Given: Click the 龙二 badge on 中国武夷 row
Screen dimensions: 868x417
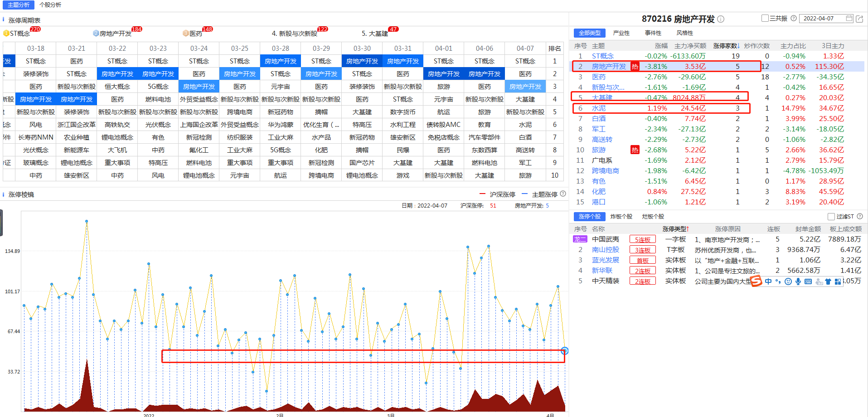Looking at the screenshot, I should (580, 239).
